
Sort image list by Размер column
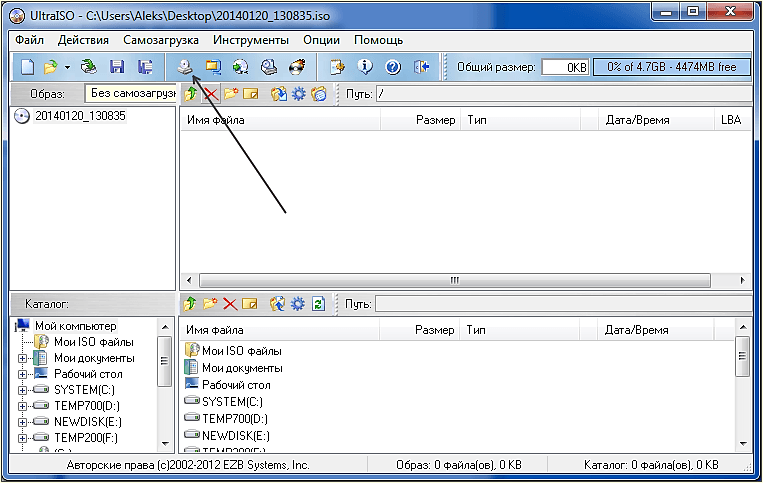click(x=420, y=120)
